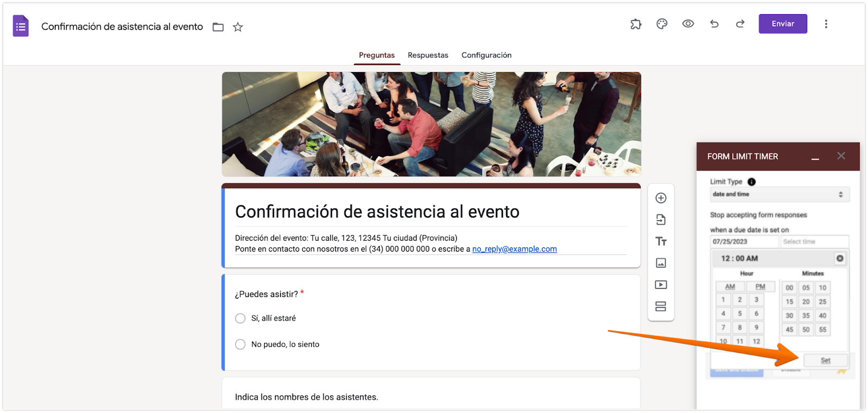Viewport: 868px width, 413px height.
Task: Click the 07/25/2023 date field
Action: point(744,242)
